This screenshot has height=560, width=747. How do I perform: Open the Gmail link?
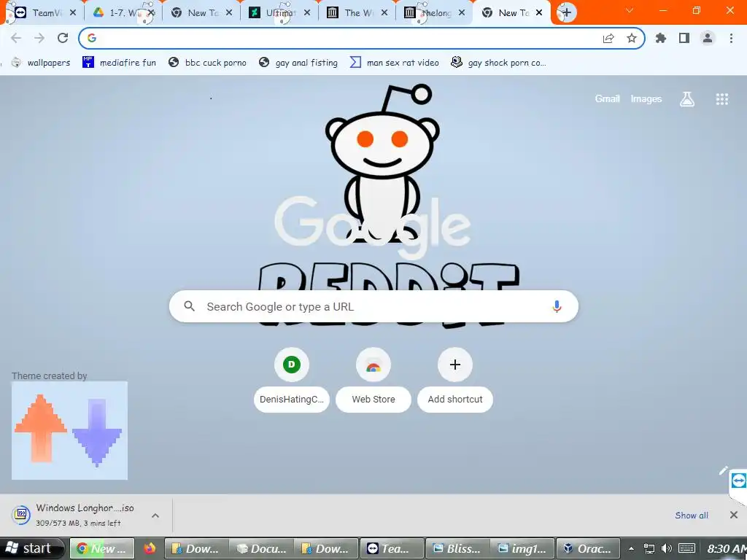607,98
